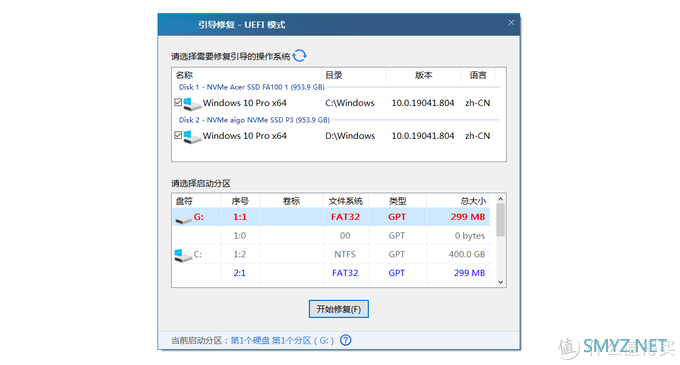Click the Windows icon for D:\Windows entry

pyautogui.click(x=192, y=137)
